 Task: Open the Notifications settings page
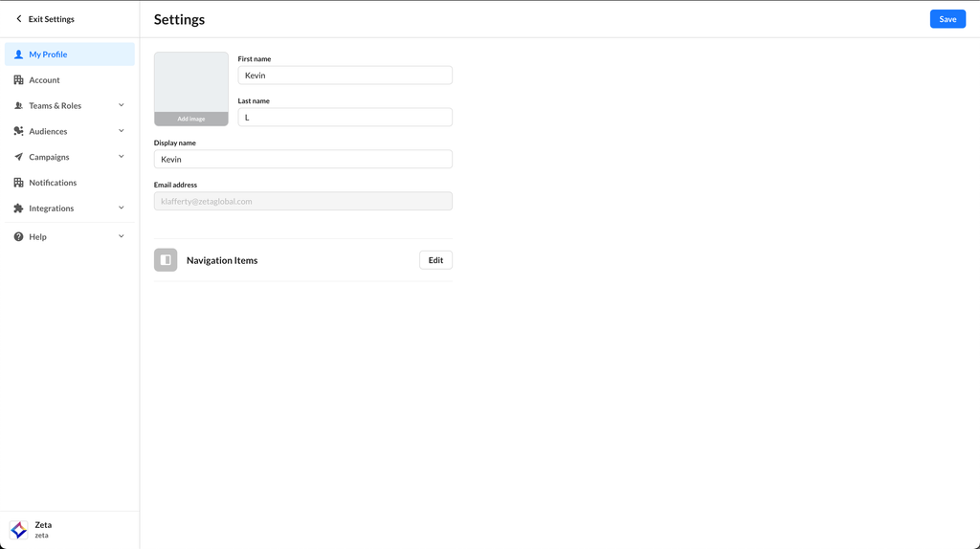(x=53, y=183)
